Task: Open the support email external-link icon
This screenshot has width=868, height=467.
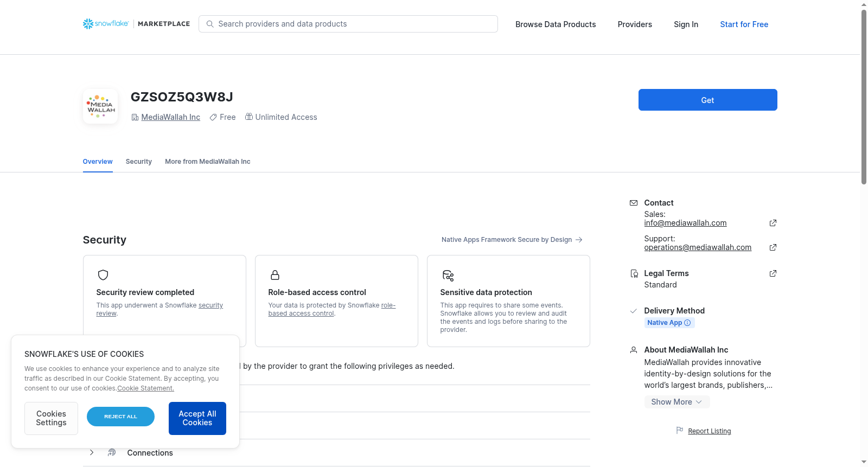Action: (x=773, y=247)
